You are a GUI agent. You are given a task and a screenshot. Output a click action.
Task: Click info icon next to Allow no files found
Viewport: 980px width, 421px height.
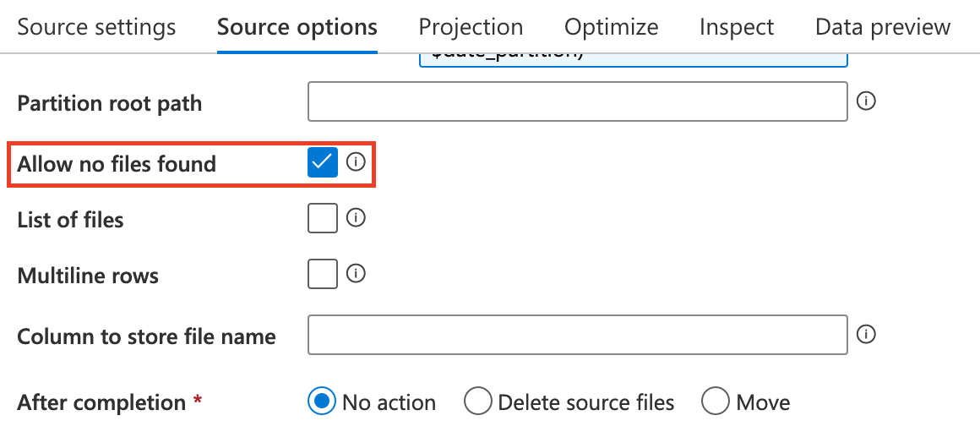357,161
